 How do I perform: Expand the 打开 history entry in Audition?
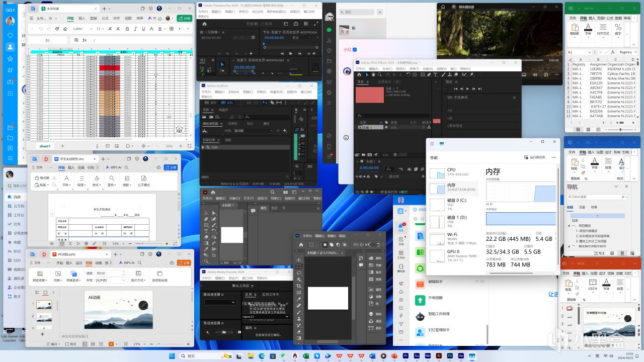point(204,147)
